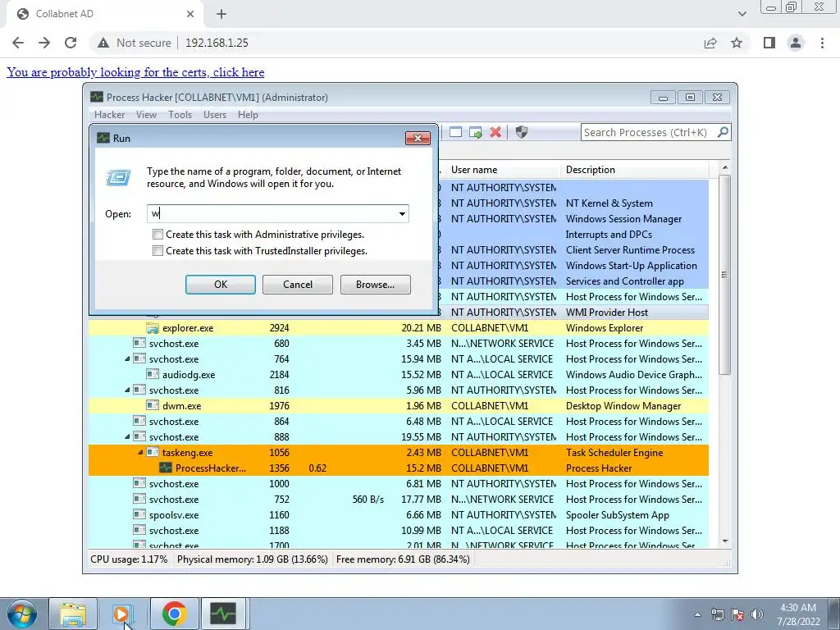
Task: Click the taskeng.exe process icon
Action: point(153,452)
